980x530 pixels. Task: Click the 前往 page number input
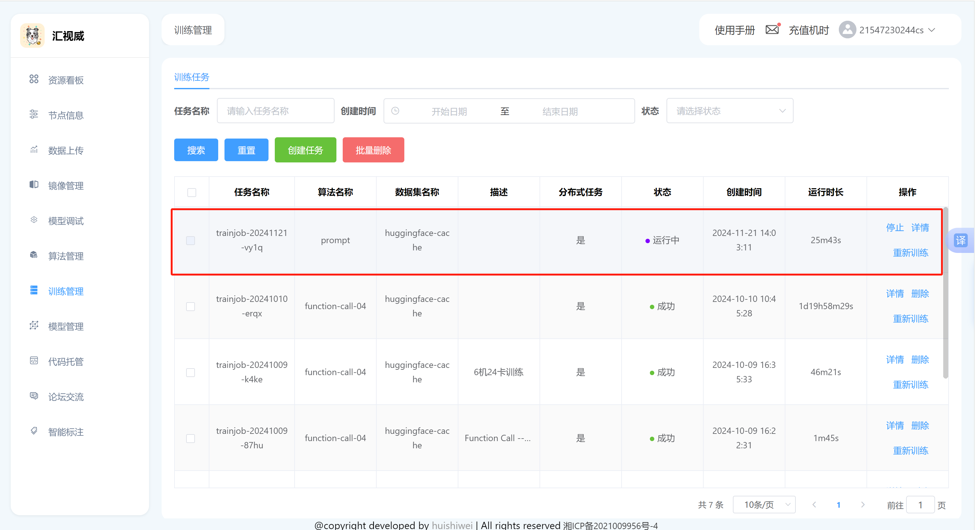(920, 505)
